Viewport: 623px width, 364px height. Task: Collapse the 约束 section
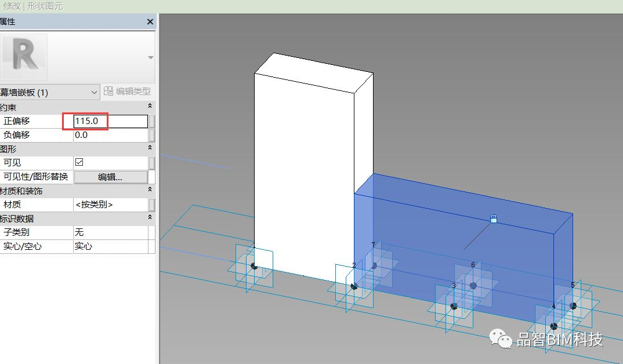pos(150,107)
